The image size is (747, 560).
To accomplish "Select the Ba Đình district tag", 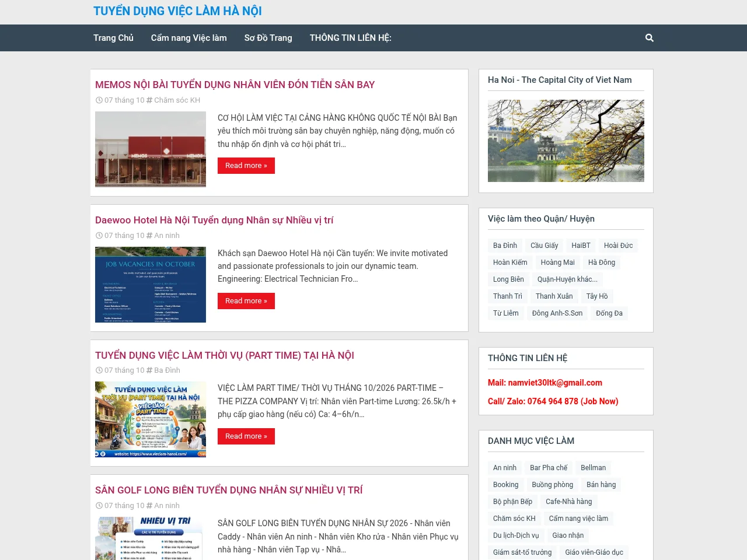I will click(505, 246).
